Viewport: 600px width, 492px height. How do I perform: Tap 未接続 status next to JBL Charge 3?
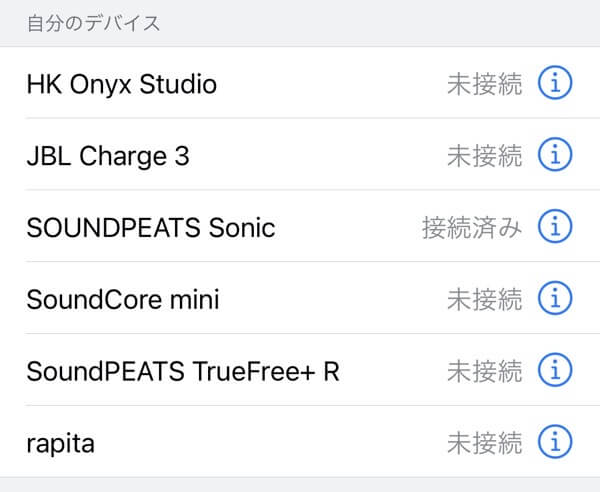coord(484,156)
